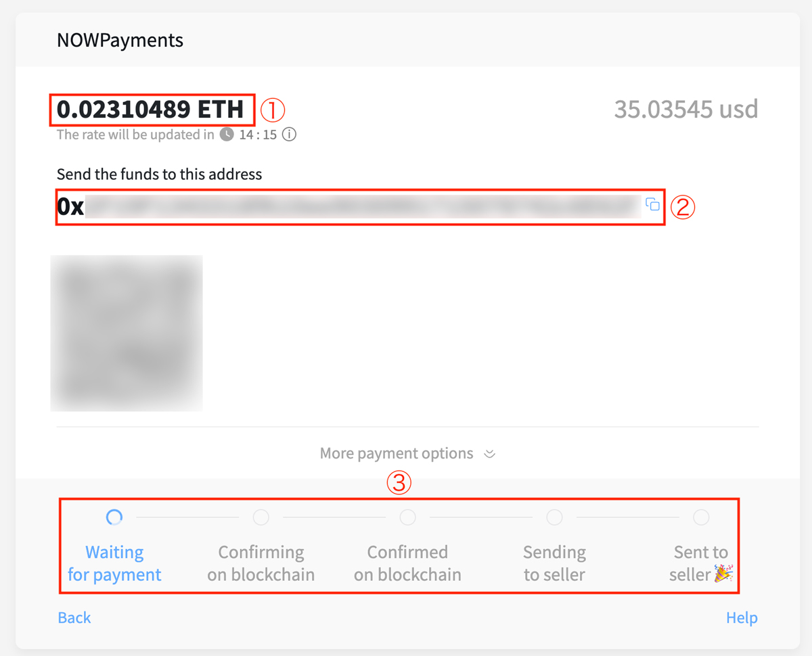The height and width of the screenshot is (656, 812).
Task: Click the copy address icon
Action: tap(652, 204)
